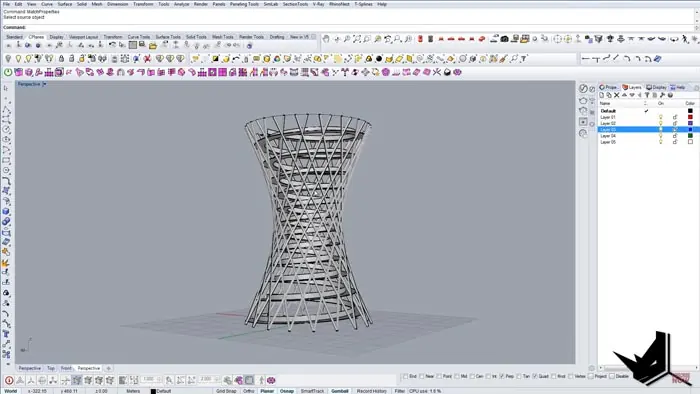This screenshot has height=394, width=700.
Task: Click the Delete layer X icon
Action: coord(617,95)
